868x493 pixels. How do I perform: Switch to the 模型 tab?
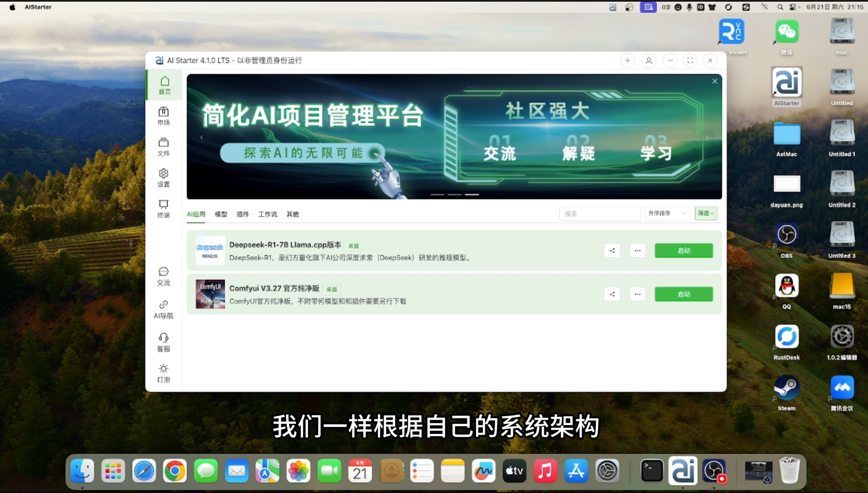221,214
